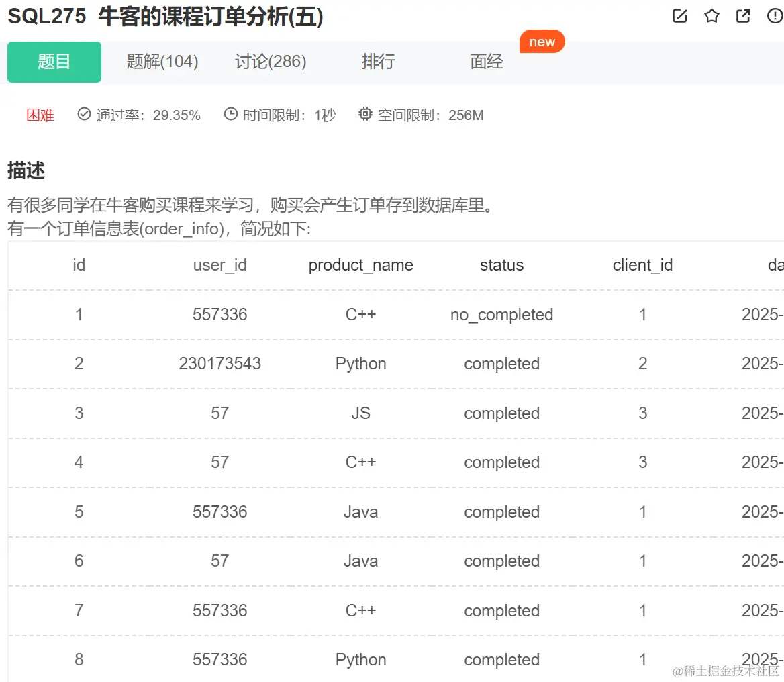Click the no_completed status cell
This screenshot has height=682, width=784.
(502, 315)
